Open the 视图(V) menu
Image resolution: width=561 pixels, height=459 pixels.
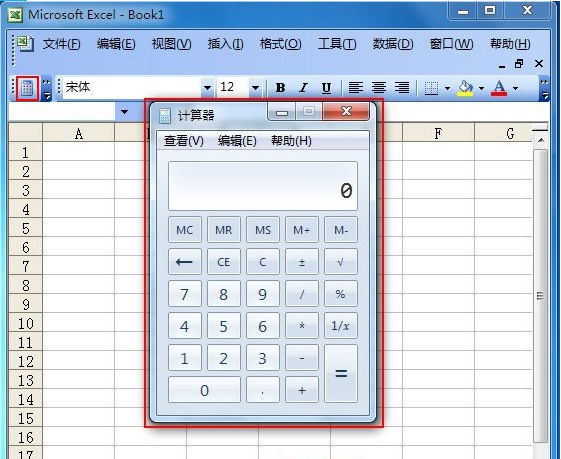click(171, 44)
